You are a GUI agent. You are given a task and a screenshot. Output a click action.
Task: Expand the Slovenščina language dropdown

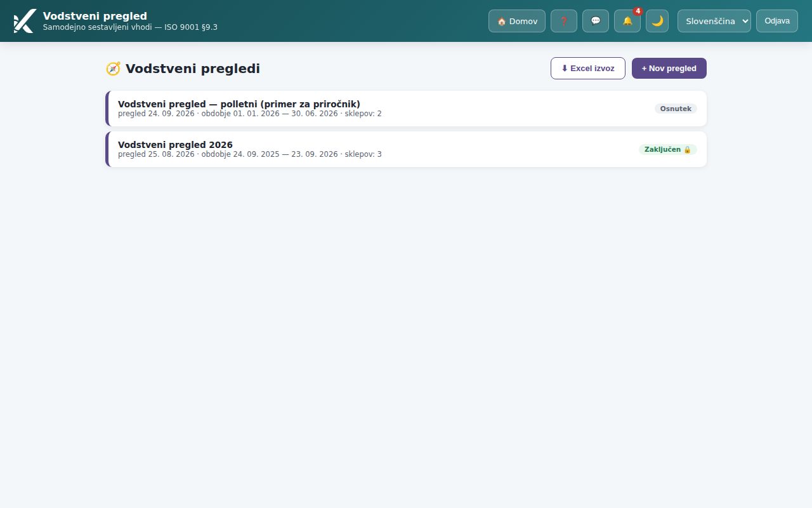point(714,21)
